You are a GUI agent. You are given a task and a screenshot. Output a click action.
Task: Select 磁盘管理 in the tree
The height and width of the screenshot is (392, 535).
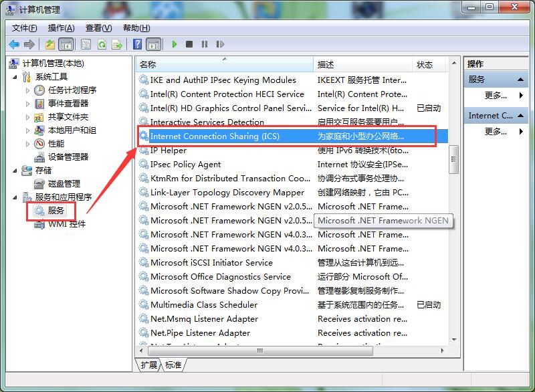point(64,184)
